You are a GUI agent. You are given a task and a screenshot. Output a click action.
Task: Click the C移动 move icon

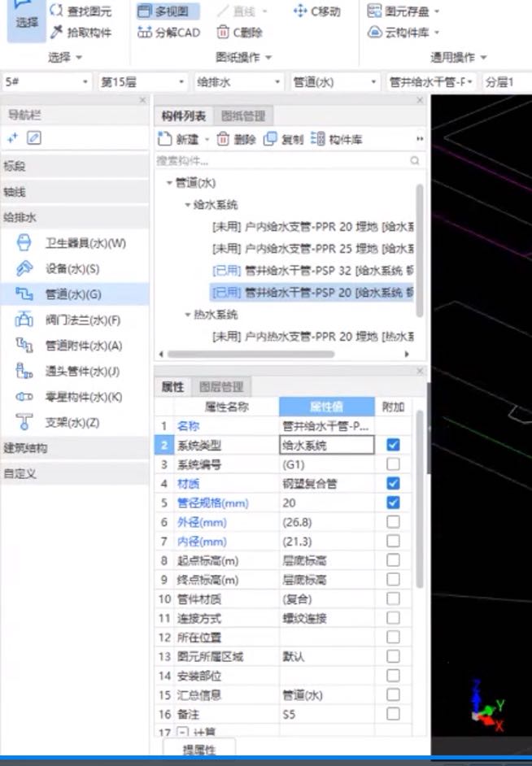click(300, 11)
